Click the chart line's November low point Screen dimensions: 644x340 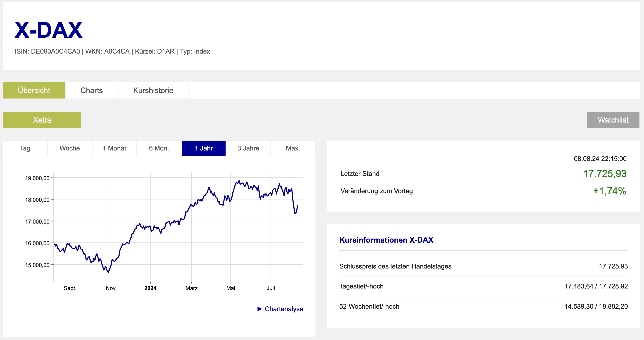point(108,272)
